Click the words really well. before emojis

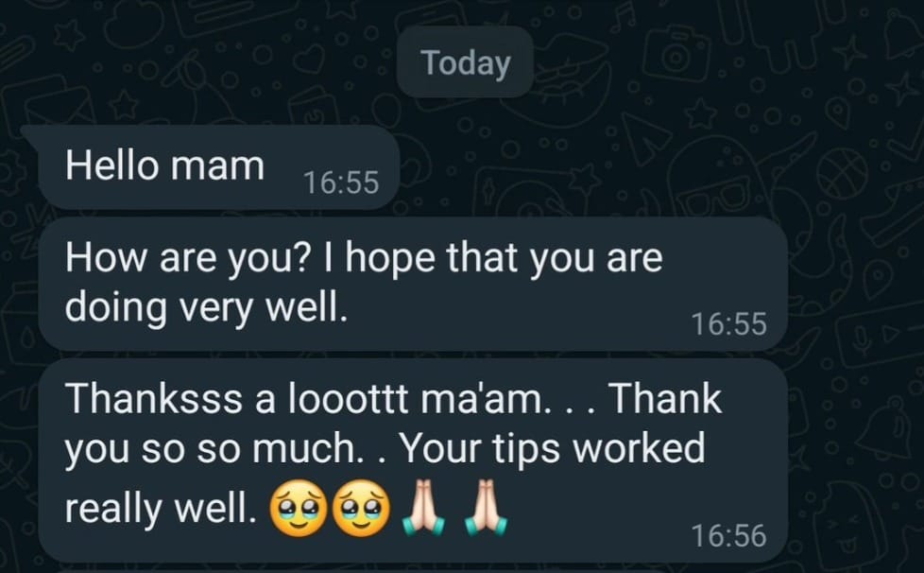pos(161,509)
